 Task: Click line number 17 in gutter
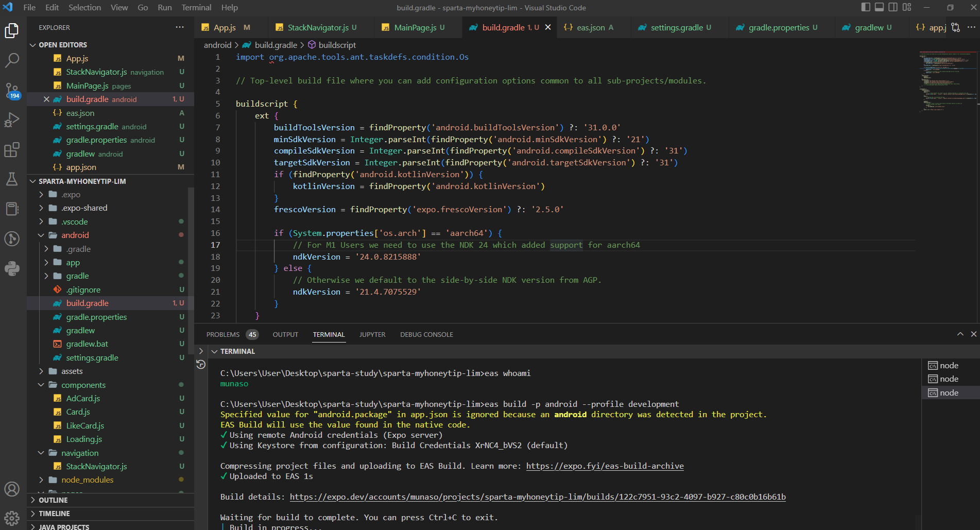(x=215, y=245)
